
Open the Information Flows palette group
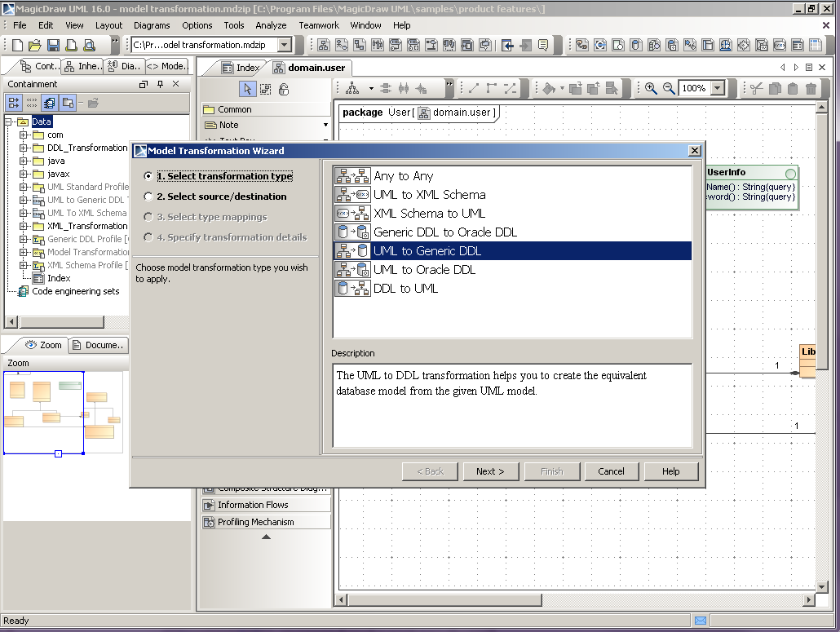[266, 505]
